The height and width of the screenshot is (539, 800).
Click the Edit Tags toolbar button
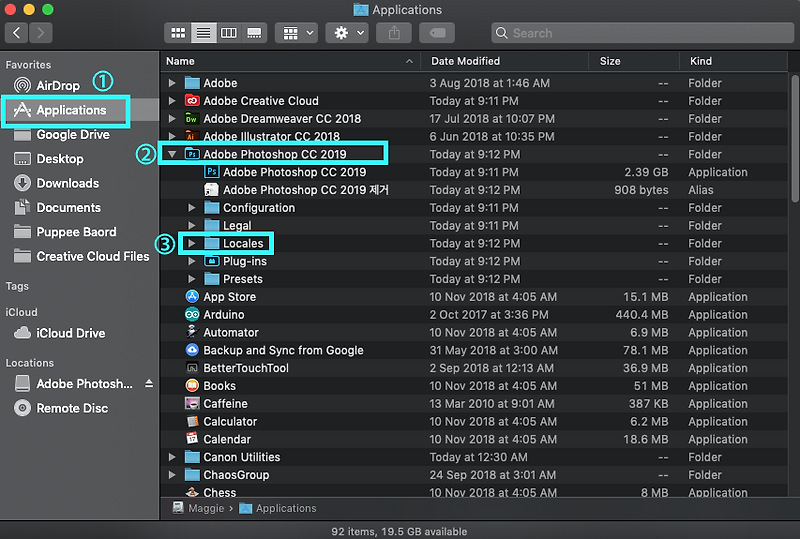point(437,33)
